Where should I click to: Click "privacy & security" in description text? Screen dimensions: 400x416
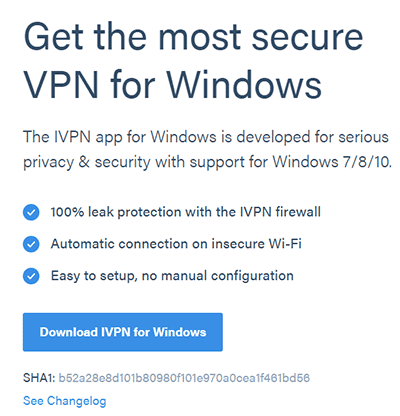(x=87, y=162)
